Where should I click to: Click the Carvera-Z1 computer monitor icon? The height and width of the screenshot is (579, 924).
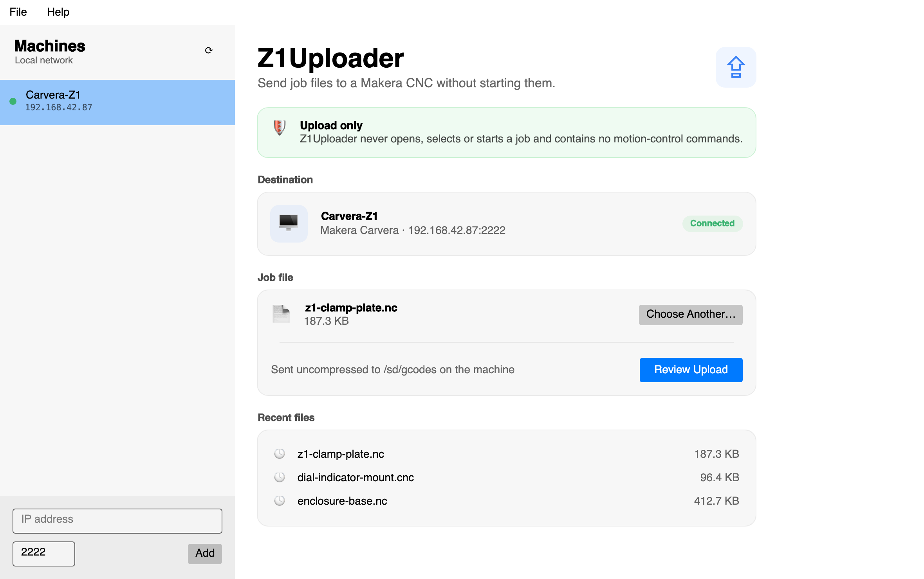(x=289, y=223)
